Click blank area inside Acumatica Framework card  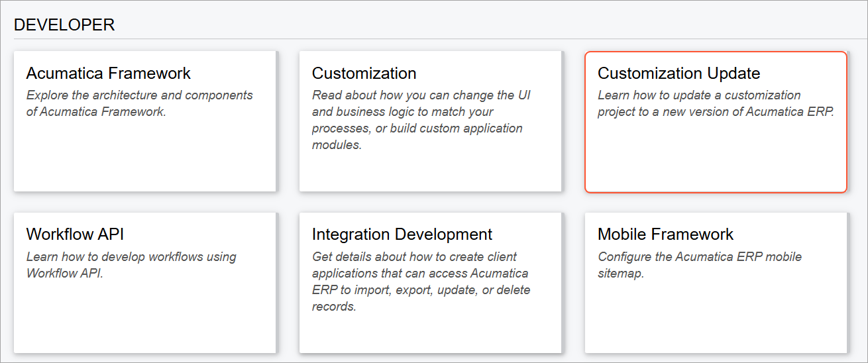click(x=144, y=159)
